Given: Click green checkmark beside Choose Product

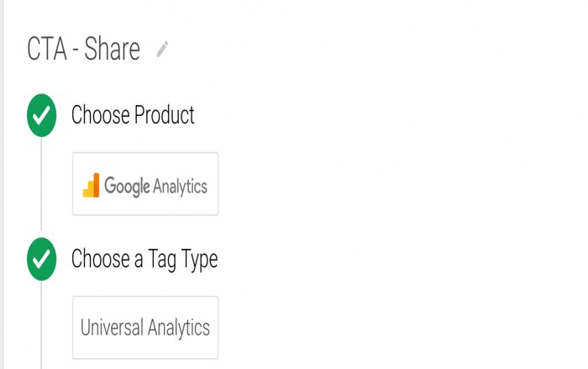Looking at the screenshot, I should pyautogui.click(x=42, y=115).
